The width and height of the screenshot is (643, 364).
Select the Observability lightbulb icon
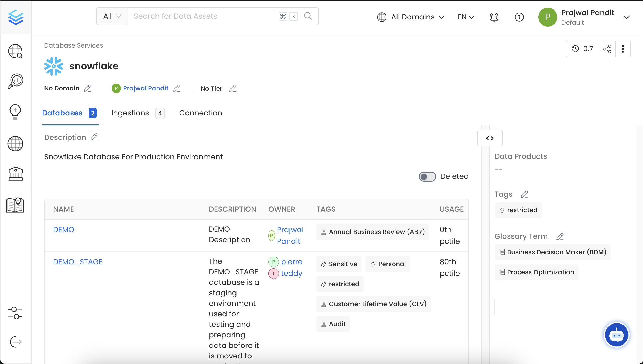15,112
